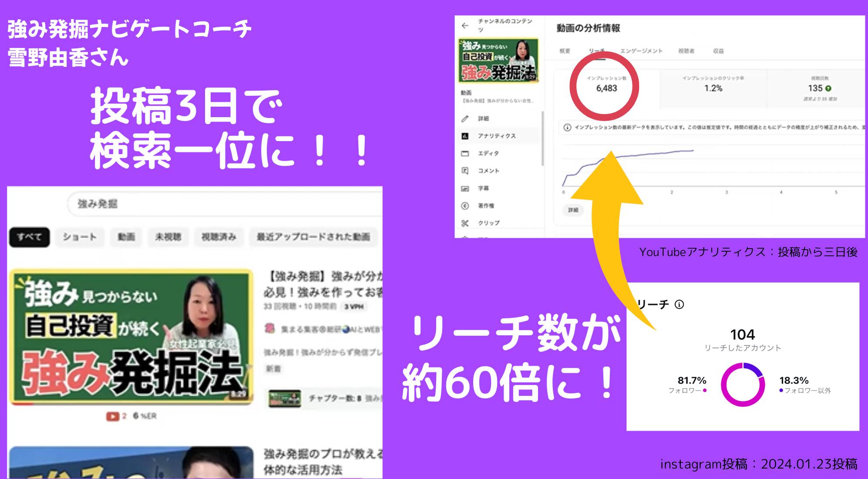Image resolution: width=868 pixels, height=479 pixels.
Task: Click the back arrow in YouTube Studio
Action: [x=465, y=26]
